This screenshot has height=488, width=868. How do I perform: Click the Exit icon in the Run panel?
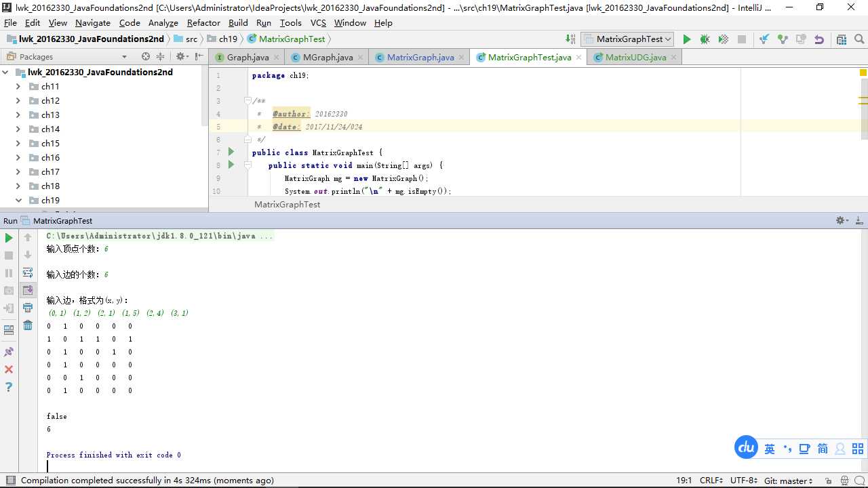(x=9, y=308)
